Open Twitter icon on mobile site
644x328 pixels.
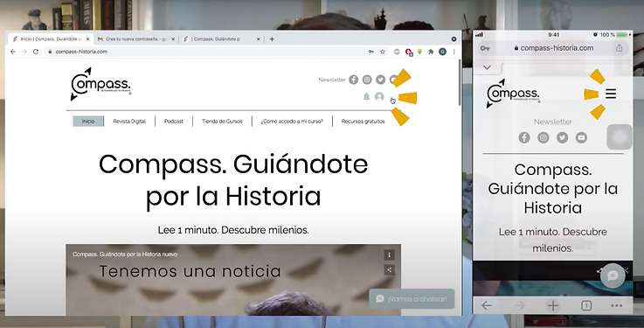tap(562, 137)
